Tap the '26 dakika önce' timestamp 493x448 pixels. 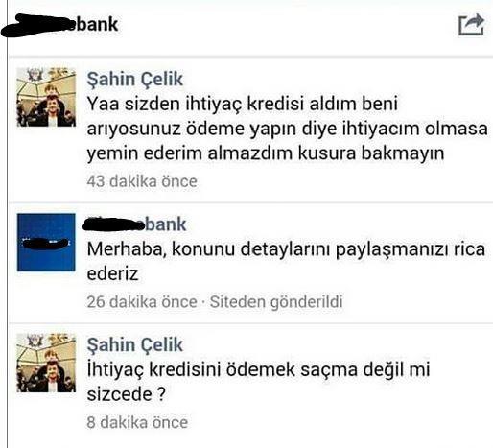tap(142, 301)
